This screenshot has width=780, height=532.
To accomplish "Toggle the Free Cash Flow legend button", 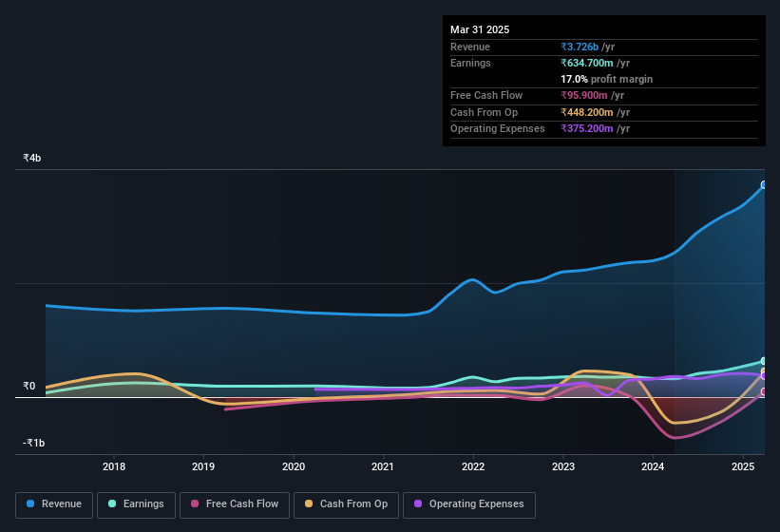I will 235,505.
